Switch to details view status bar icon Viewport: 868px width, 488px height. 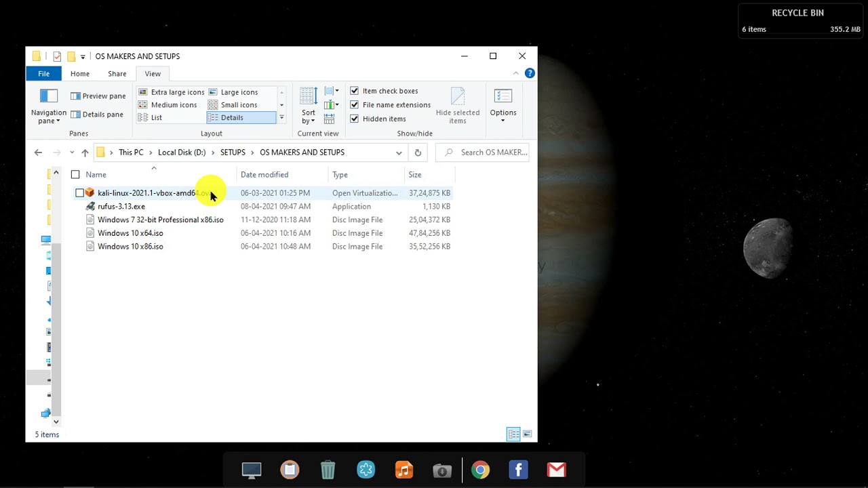click(513, 434)
